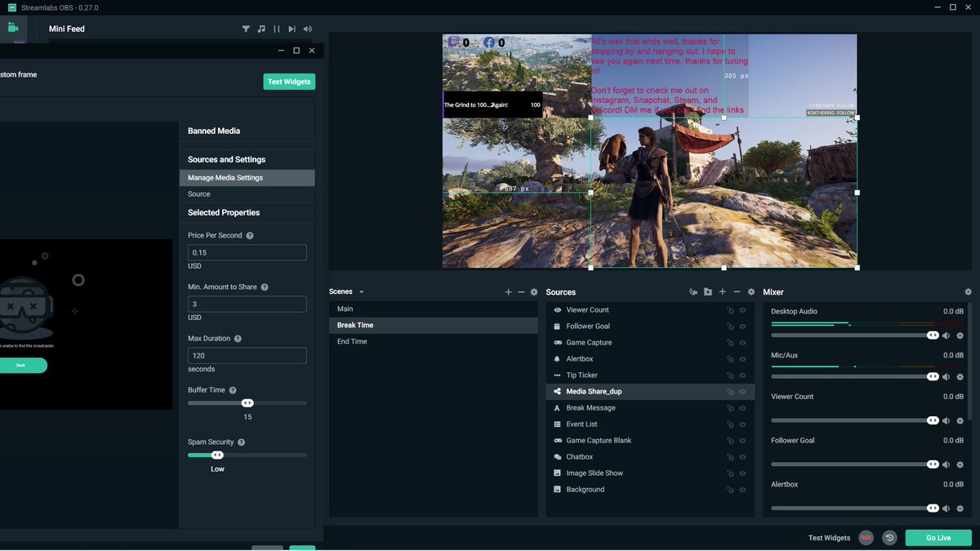Click the Mic/Aux volume slider
Screen dimensions: 980x551
(853, 377)
